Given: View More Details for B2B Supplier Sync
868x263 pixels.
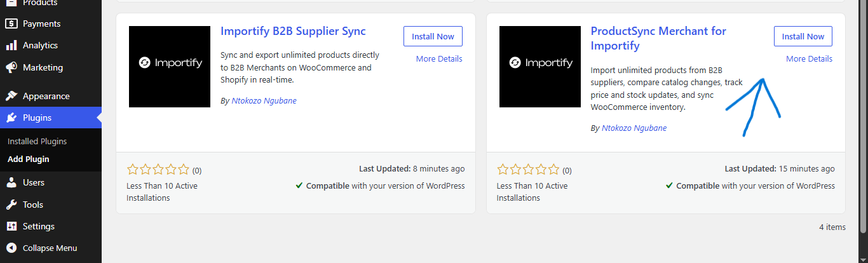Looking at the screenshot, I should pyautogui.click(x=439, y=58).
